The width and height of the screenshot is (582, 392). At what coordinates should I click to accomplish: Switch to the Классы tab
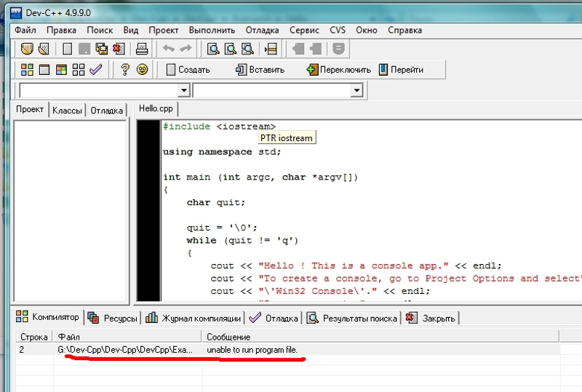click(x=67, y=111)
